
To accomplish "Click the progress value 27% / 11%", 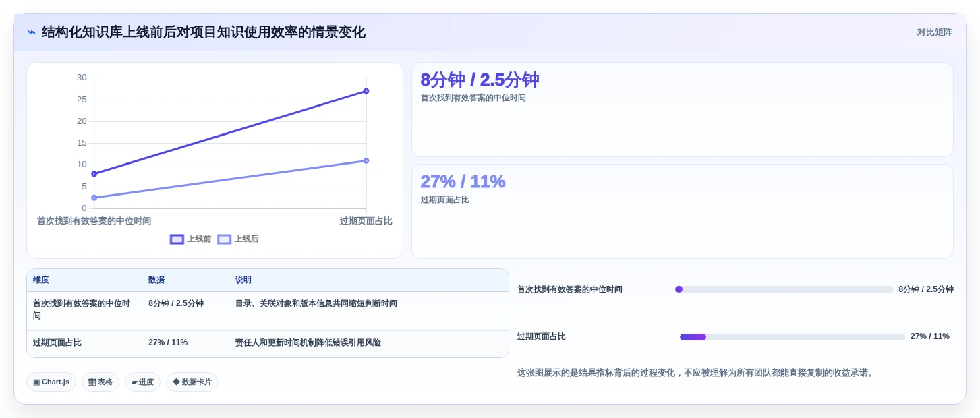I will 930,336.
